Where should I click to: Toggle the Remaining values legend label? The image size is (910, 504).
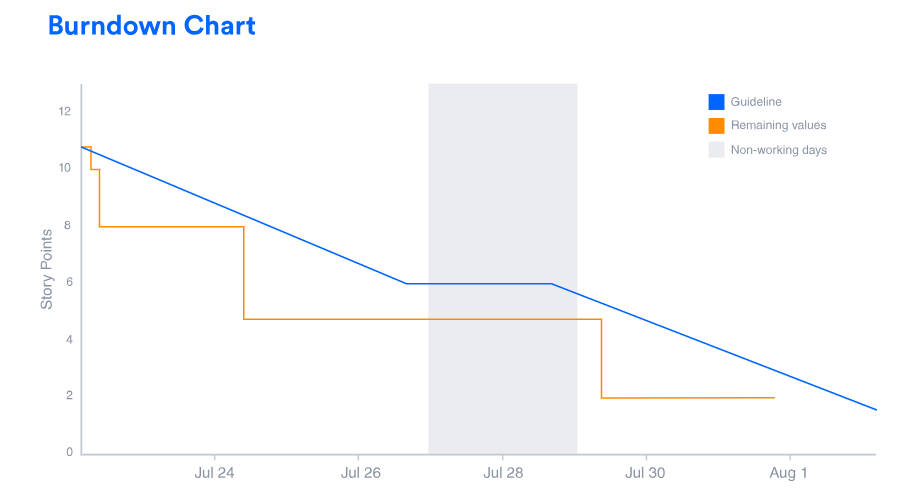(x=778, y=126)
